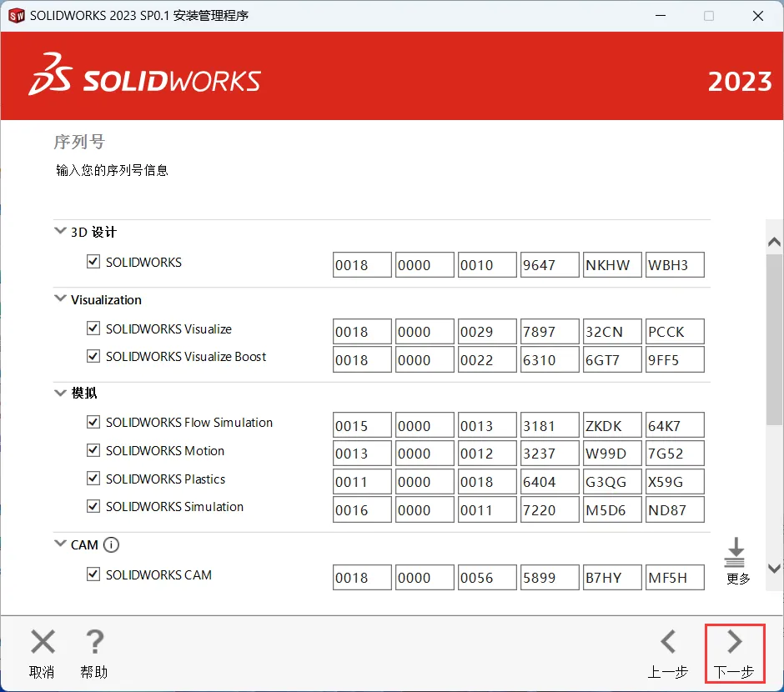Click Motion serial field containing 7G52
784x692 pixels.
675,454
